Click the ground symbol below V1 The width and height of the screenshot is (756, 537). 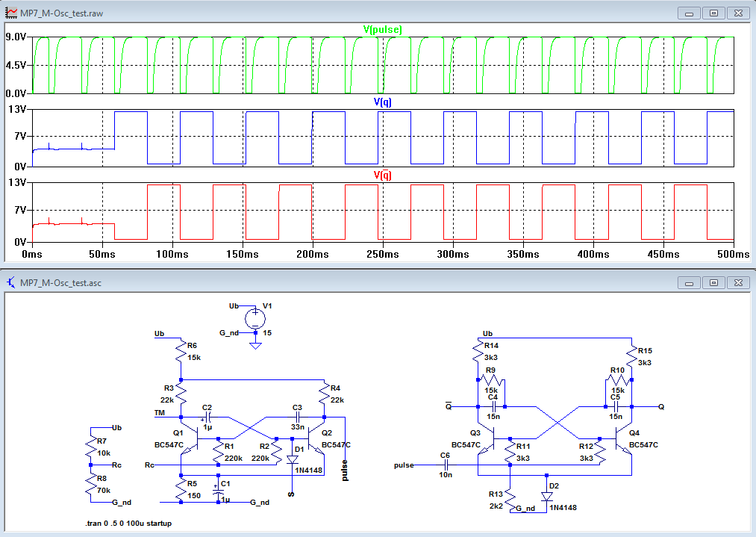pyautogui.click(x=255, y=344)
